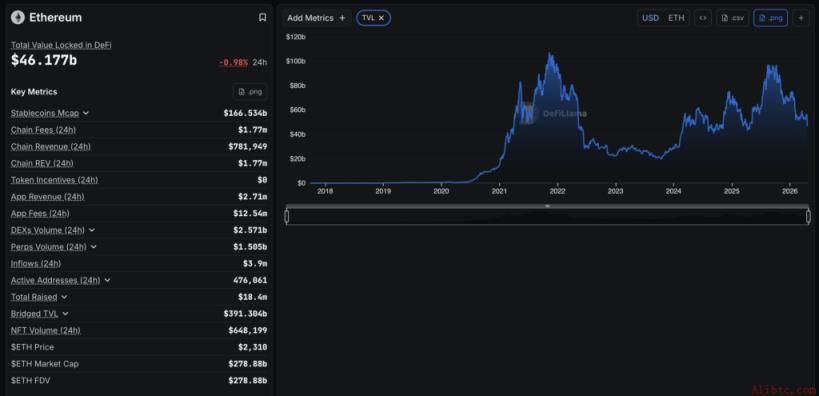Download Key Metrics as .png
819x396 pixels.
[250, 92]
